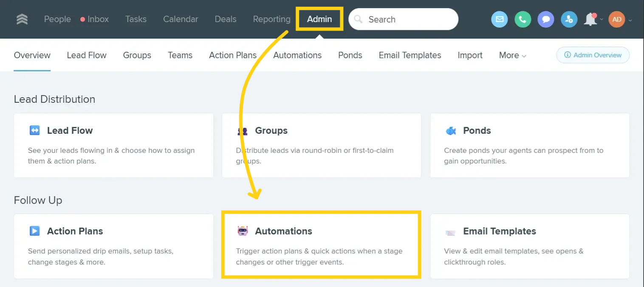The image size is (644, 287).
Task: Click the Follow Up Boss logo icon
Action: click(x=22, y=20)
